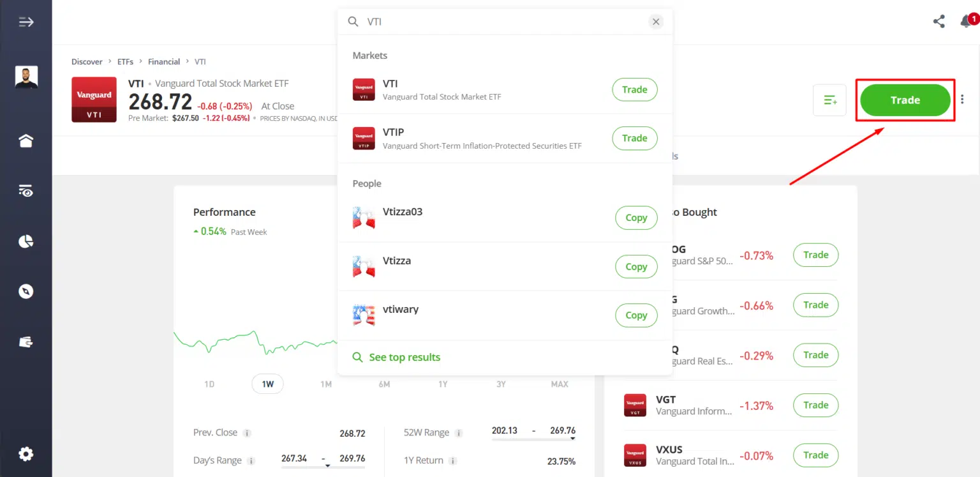980x477 pixels.
Task: Click the share icon in top bar
Action: pyautogui.click(x=939, y=22)
